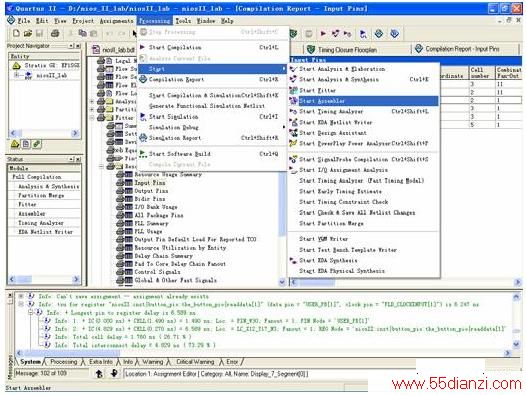This screenshot has width=526, height=395.
Task: Choose Start Analysis & Synthesis
Action: 364,80
